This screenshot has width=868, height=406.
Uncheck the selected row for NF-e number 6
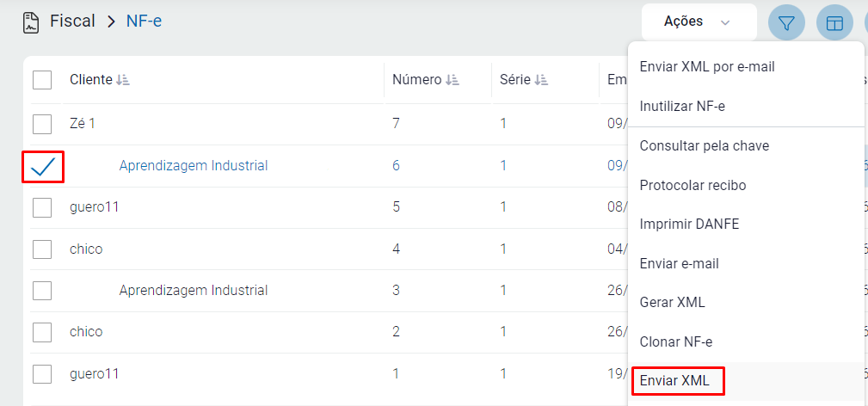42,167
